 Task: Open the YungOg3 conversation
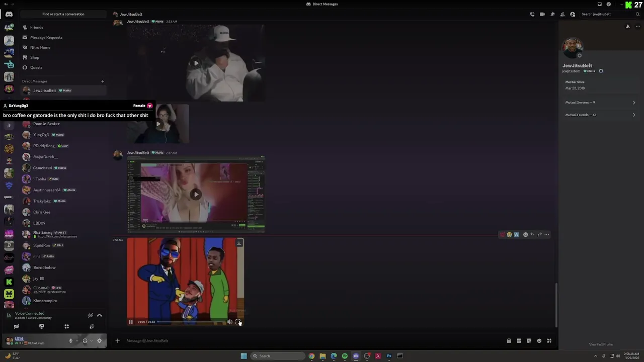point(63,135)
